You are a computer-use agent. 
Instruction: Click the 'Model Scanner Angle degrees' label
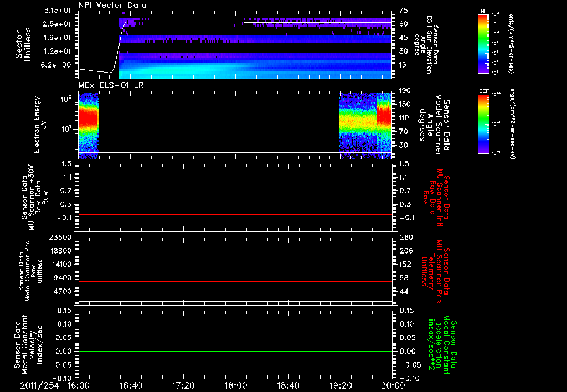tap(434, 125)
